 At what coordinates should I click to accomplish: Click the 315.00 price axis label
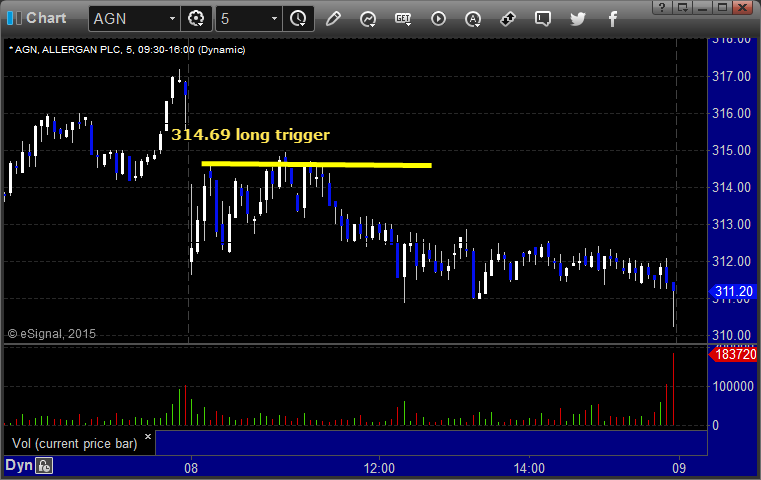coord(731,150)
